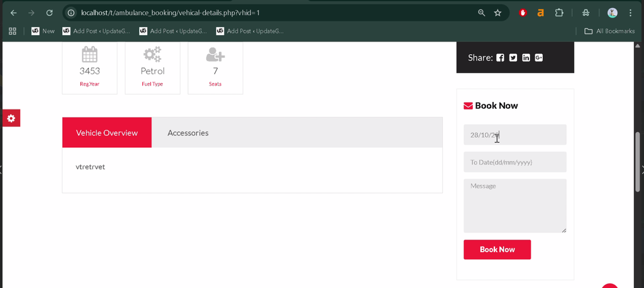This screenshot has height=288, width=644.
Task: Reload the vehicle details page
Action: coord(49,13)
